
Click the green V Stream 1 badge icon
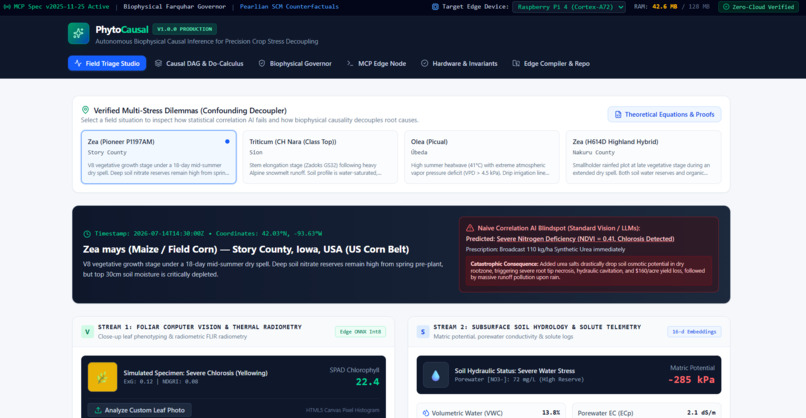click(87, 332)
